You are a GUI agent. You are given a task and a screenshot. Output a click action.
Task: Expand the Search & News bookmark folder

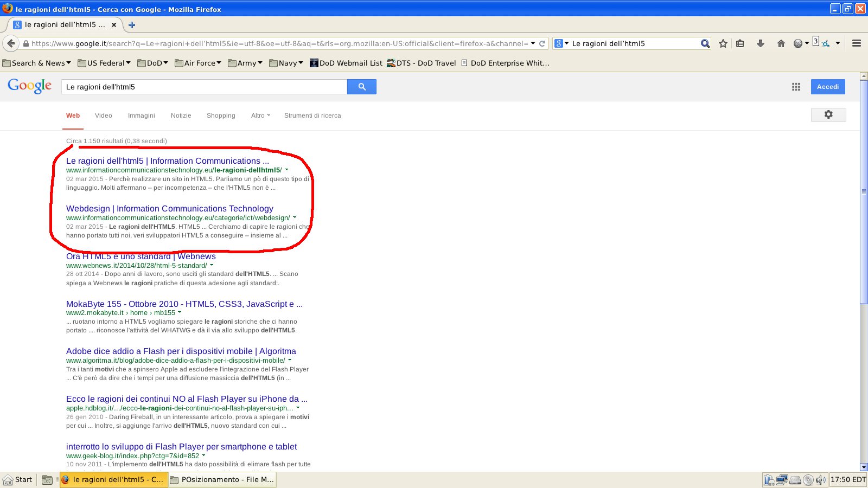coord(37,63)
